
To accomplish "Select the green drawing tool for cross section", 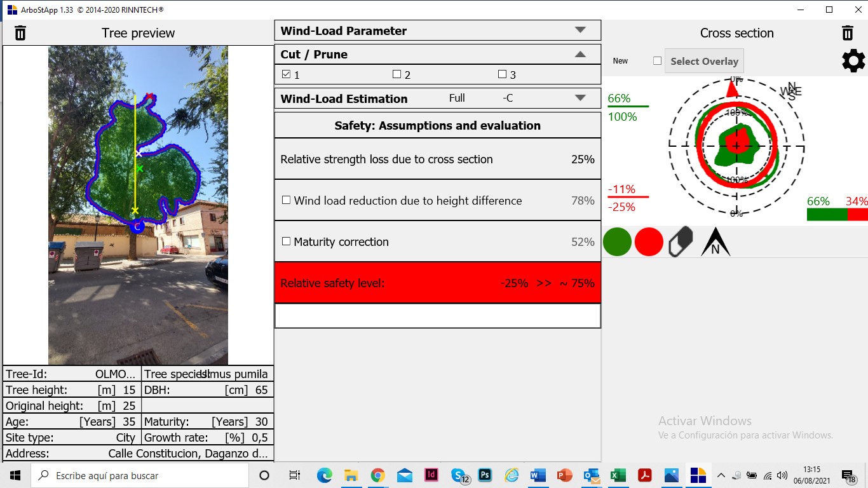I will coord(616,241).
